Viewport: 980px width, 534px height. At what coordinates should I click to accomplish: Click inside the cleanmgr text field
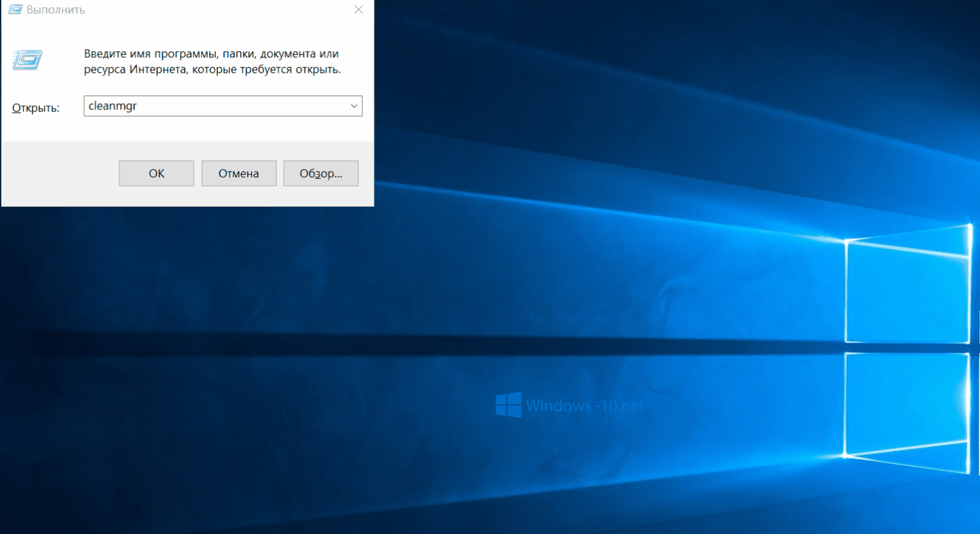point(216,106)
